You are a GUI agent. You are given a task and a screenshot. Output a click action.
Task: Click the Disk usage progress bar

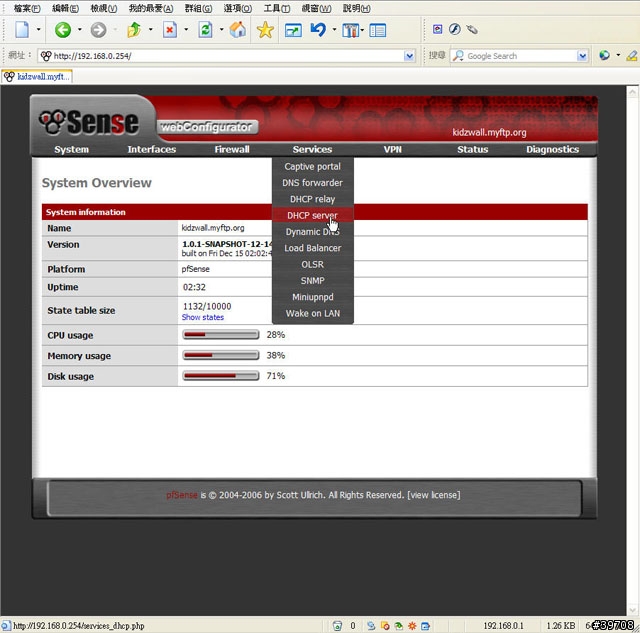[x=220, y=375]
